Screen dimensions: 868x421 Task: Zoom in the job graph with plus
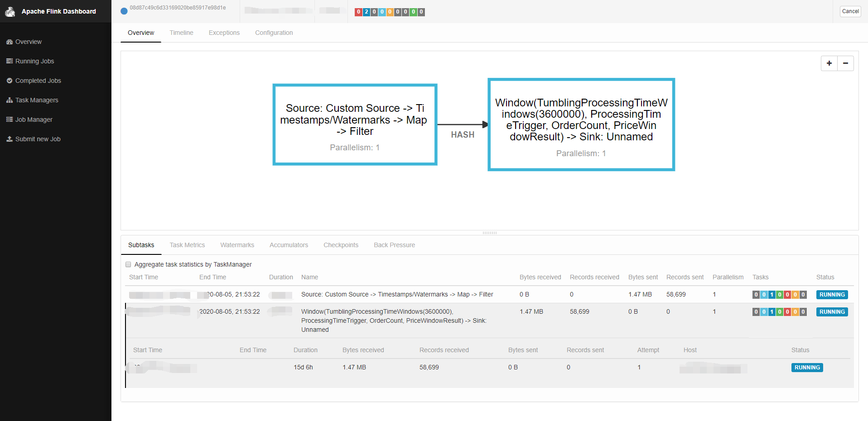tap(829, 63)
